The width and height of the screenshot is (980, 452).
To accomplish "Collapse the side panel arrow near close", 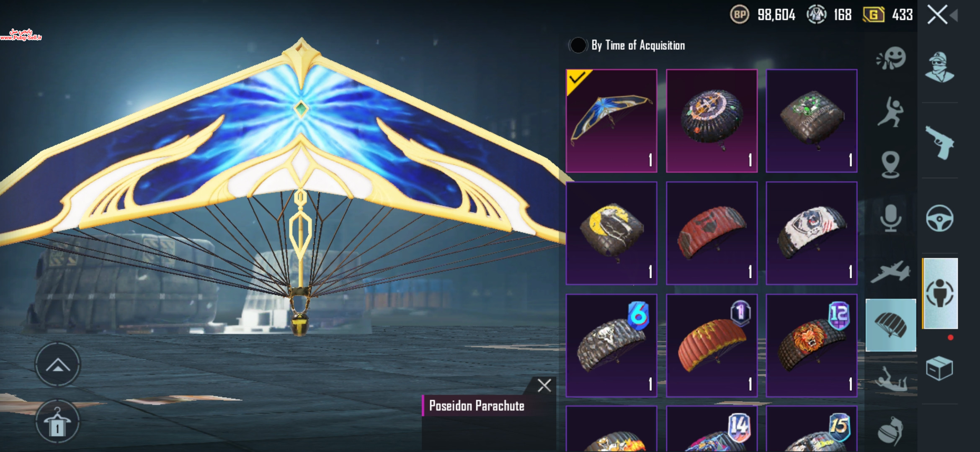I will pyautogui.click(x=954, y=16).
